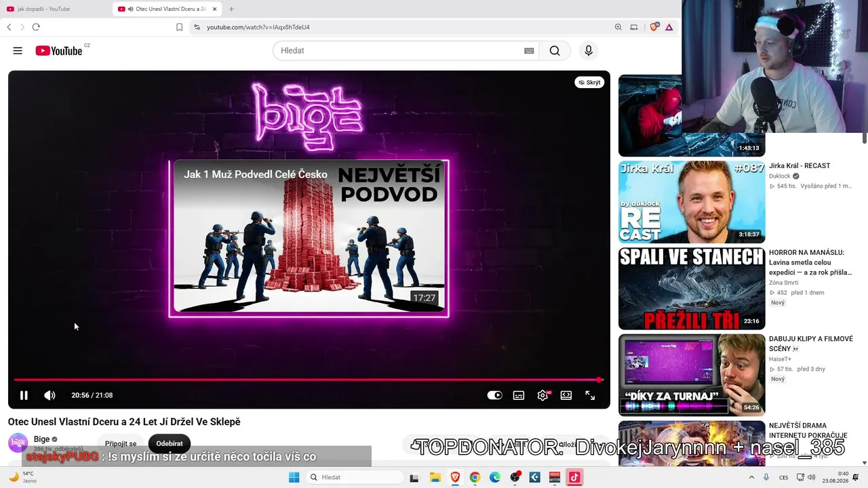Image resolution: width=868 pixels, height=488 pixels.
Task: Click the taskbar Hledat search box
Action: click(353, 477)
